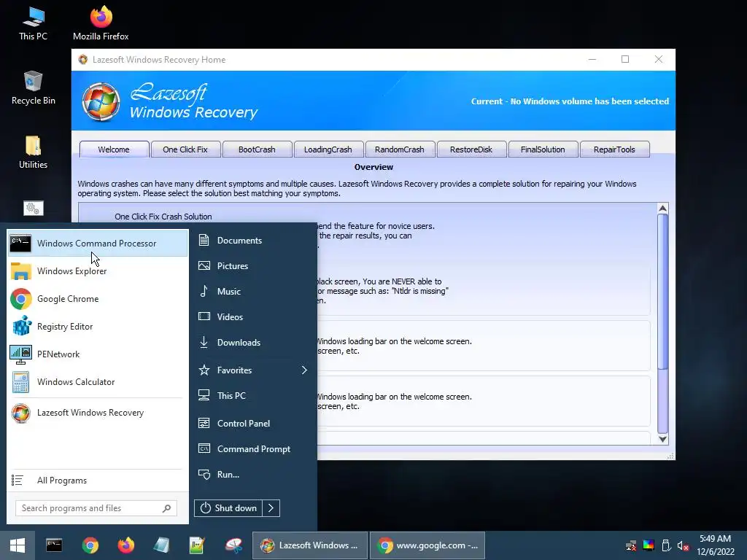Open Downloads folder in Start menu

tap(254, 343)
